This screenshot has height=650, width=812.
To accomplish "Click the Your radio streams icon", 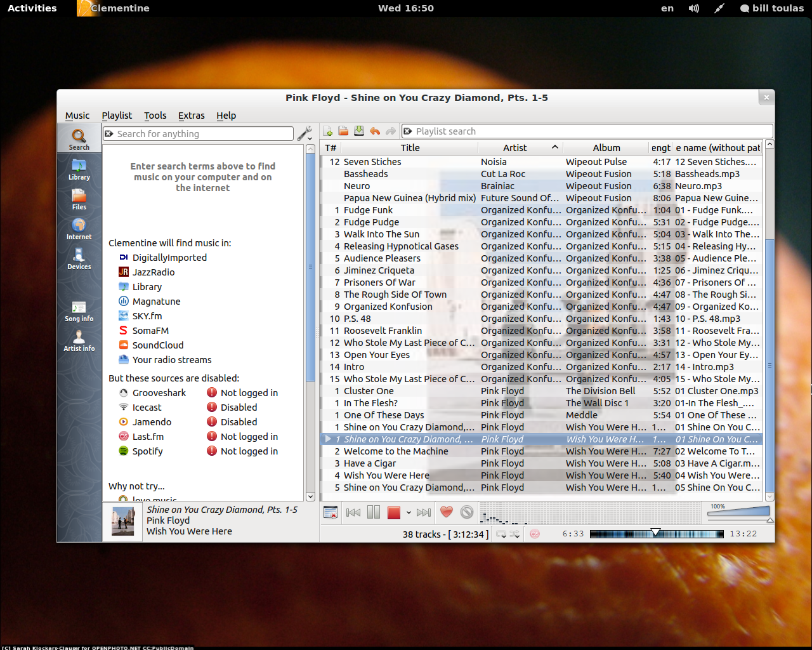I will 124,360.
